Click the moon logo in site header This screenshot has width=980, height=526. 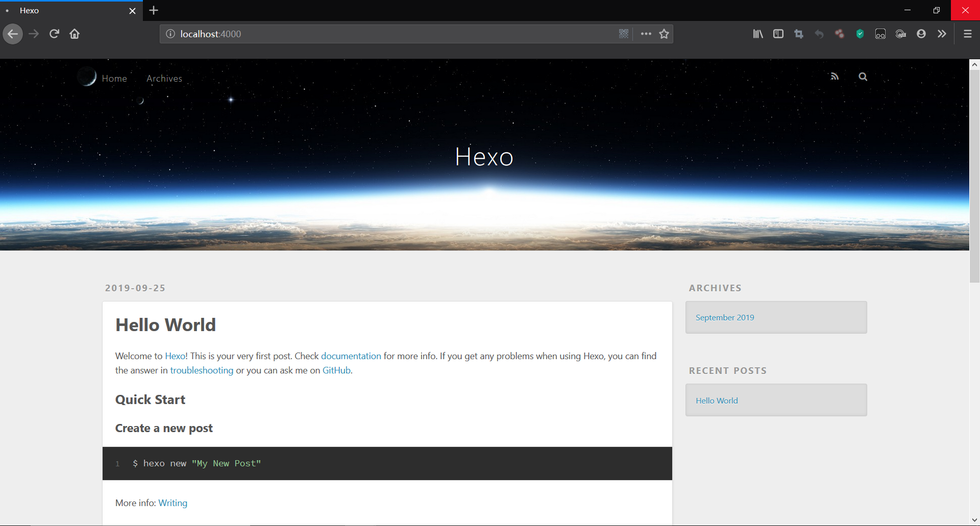pos(87,77)
